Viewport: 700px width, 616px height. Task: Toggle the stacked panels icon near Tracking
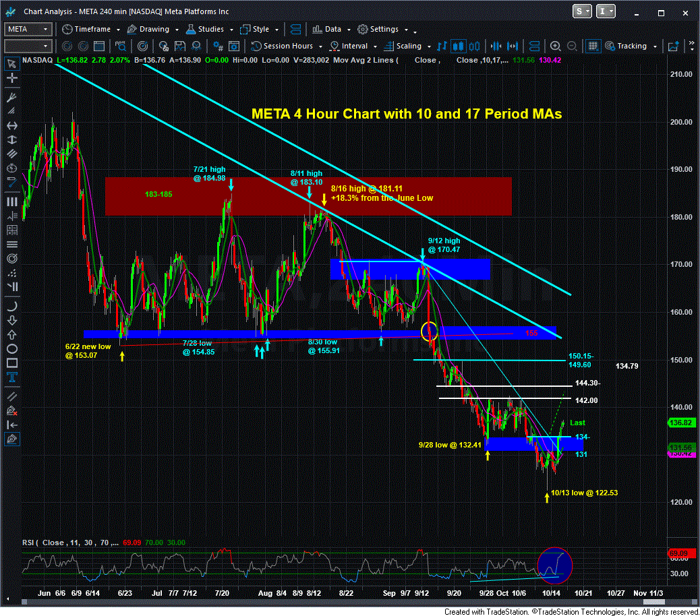[x=534, y=46]
